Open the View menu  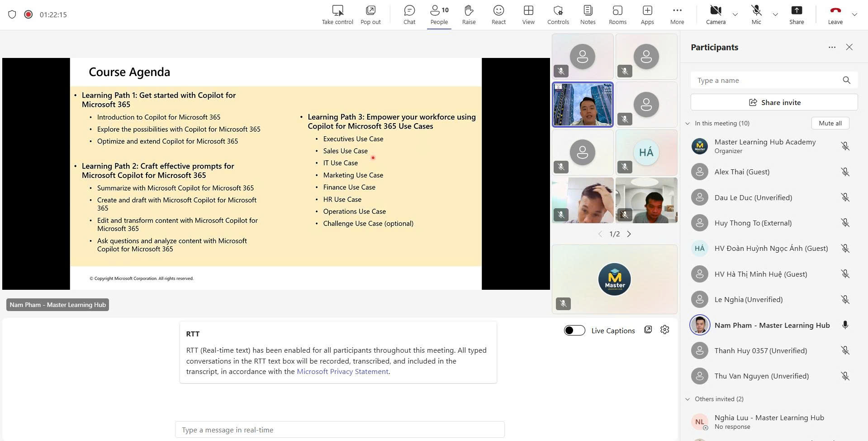coord(528,14)
